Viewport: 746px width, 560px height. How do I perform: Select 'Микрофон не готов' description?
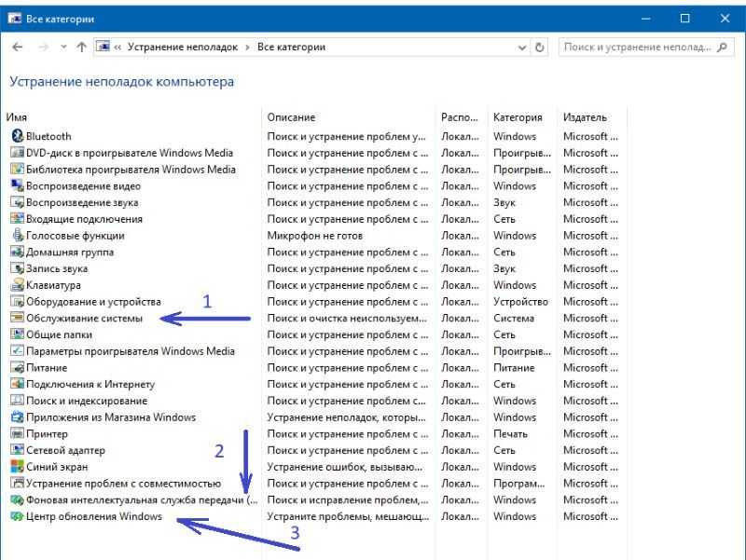click(315, 236)
